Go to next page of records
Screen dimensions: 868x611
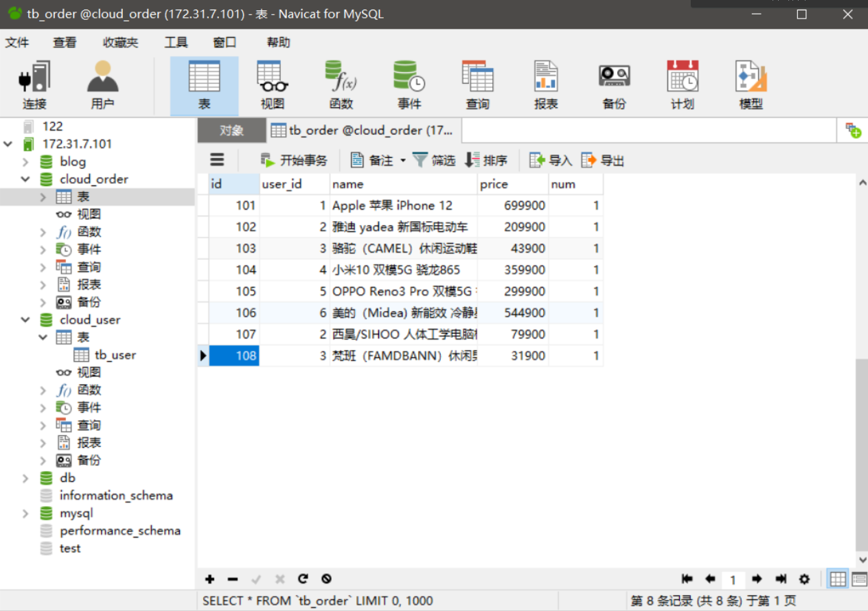pos(757,579)
